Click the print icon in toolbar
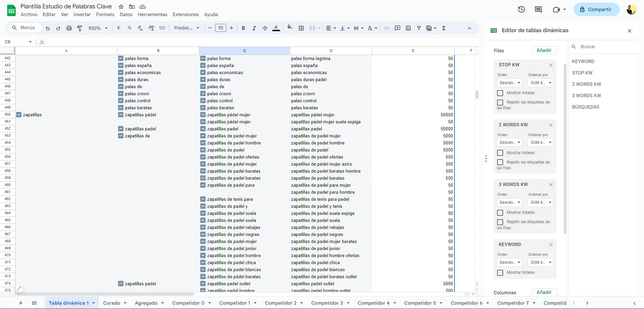The image size is (644, 309). point(69,28)
